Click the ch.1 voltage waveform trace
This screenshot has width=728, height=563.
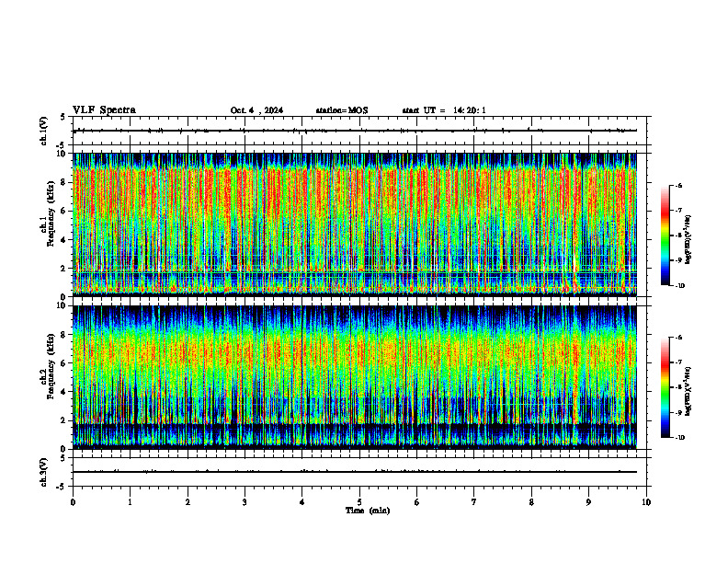click(355, 131)
